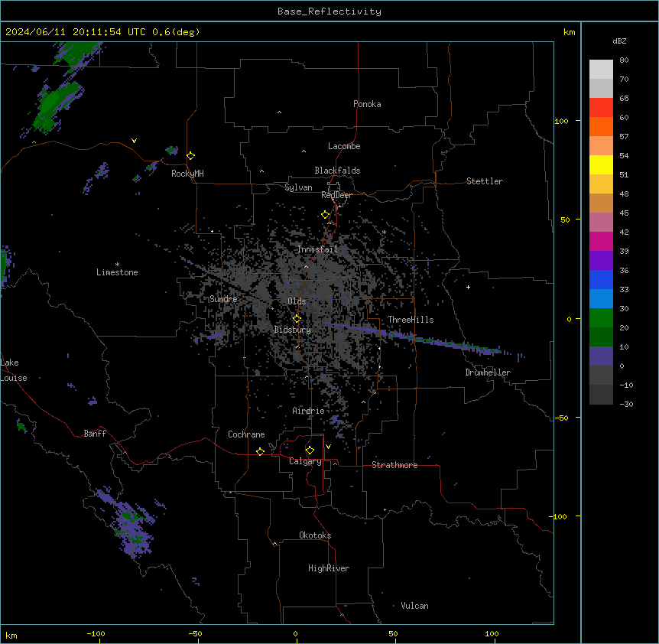
Task: Select the magenta swatch in dBZ legend
Action: point(601,241)
